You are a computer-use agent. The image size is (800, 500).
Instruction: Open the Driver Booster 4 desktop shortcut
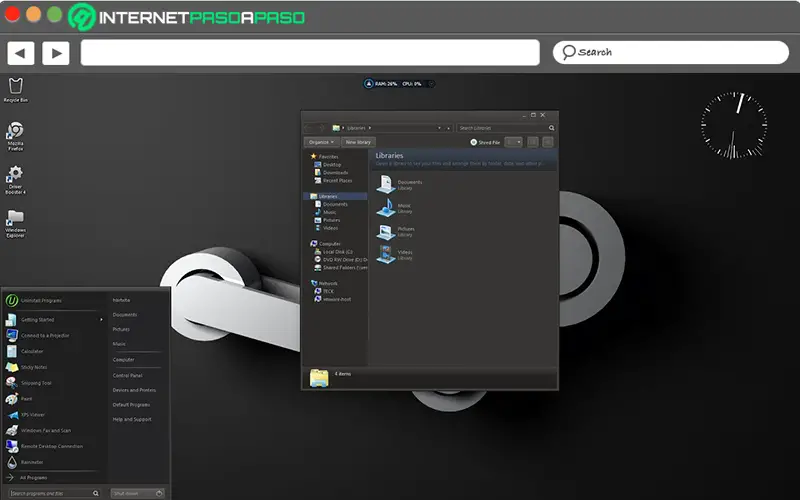point(15,180)
